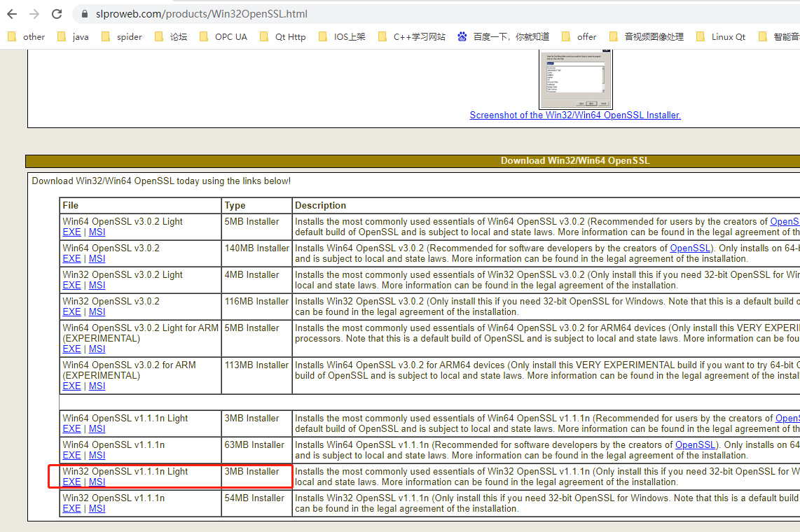Image resolution: width=800 pixels, height=532 pixels.
Task: Download EXE for Win64 v3.0.2 Light ARM
Action: coord(71,349)
